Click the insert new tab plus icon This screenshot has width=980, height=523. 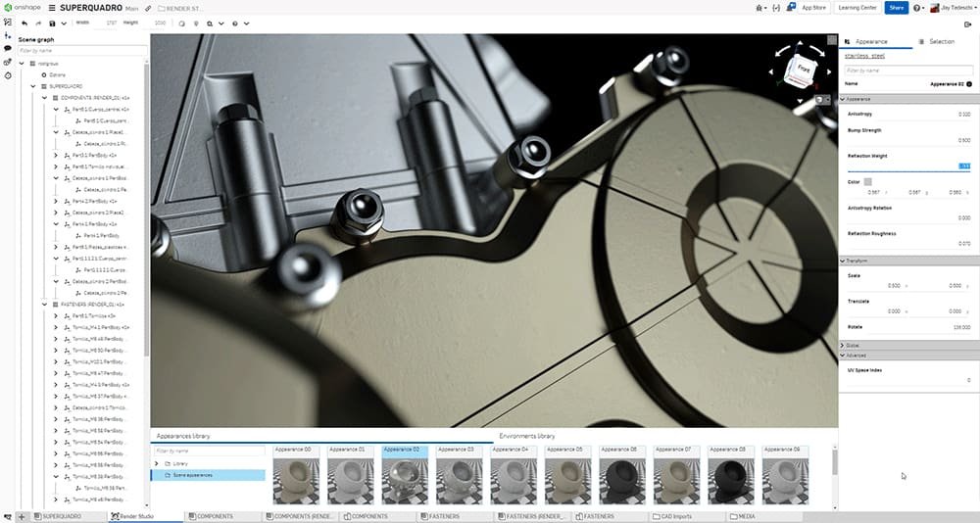[x=22, y=516]
